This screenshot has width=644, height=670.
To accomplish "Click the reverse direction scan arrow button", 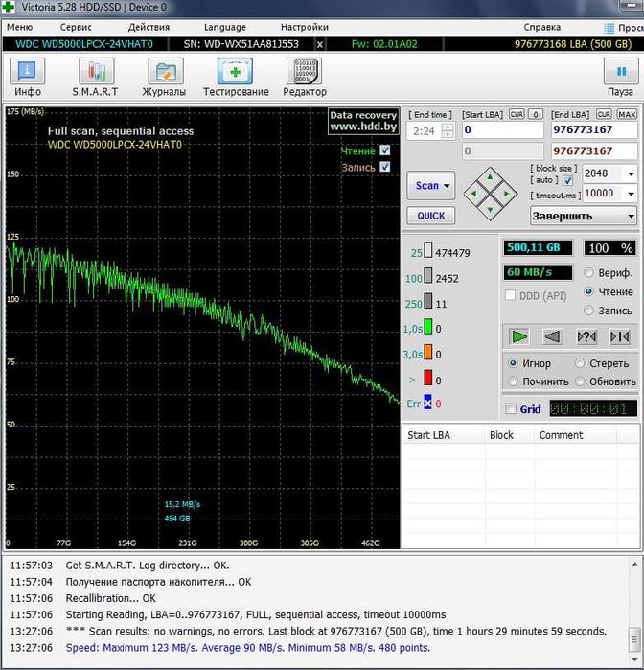I will pyautogui.click(x=552, y=336).
